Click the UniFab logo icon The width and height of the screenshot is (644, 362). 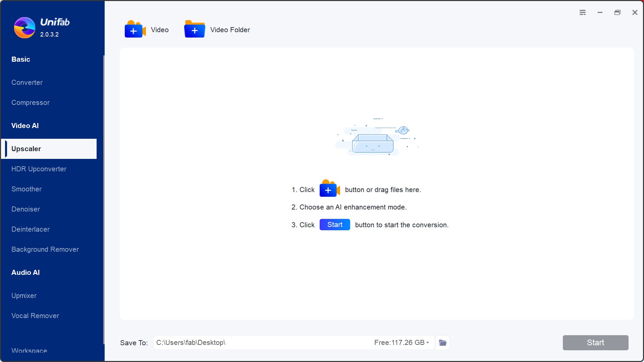tap(25, 27)
